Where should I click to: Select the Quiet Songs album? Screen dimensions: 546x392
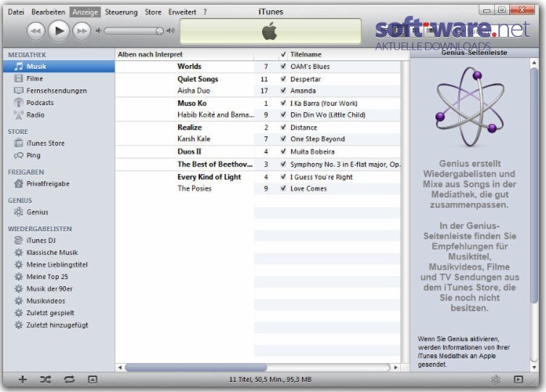point(198,79)
